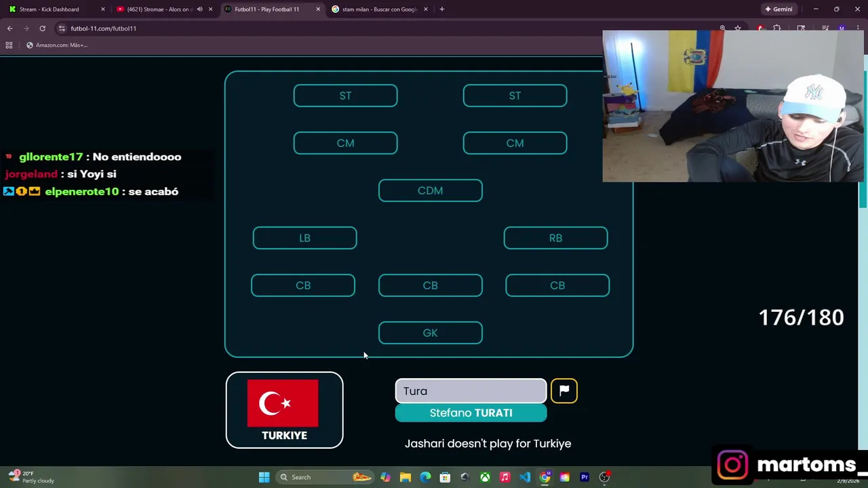Click the 176/180 score counter
This screenshot has width=868, height=488.
coord(801,317)
